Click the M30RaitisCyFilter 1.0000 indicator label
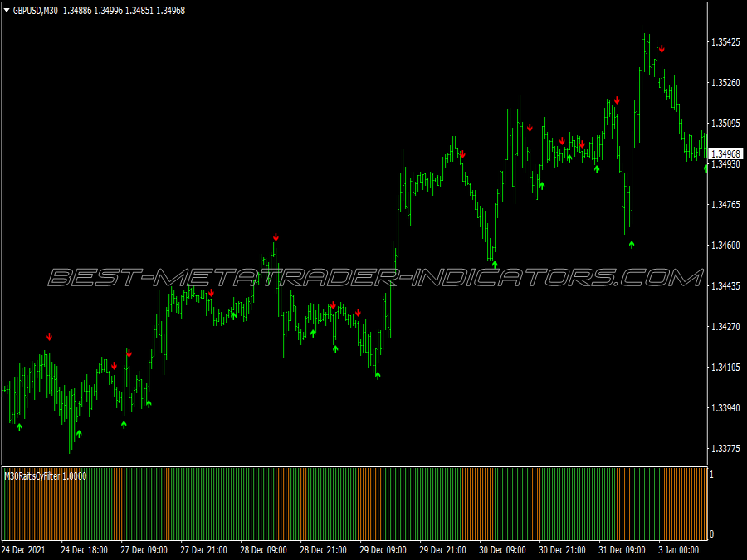747x560 pixels. (46, 475)
